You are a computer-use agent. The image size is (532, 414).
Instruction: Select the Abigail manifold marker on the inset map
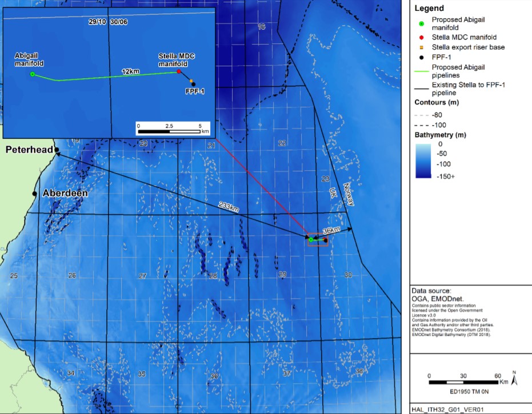point(33,73)
